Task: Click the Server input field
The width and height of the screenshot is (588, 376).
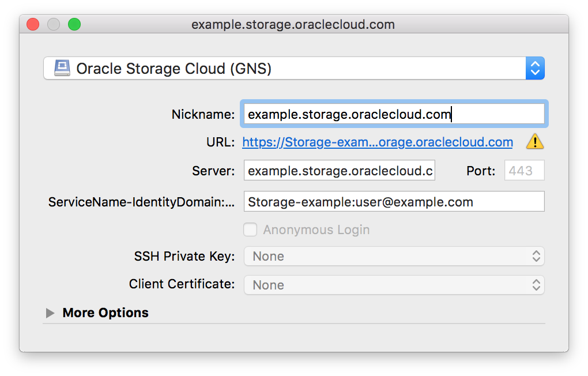Action: (340, 170)
